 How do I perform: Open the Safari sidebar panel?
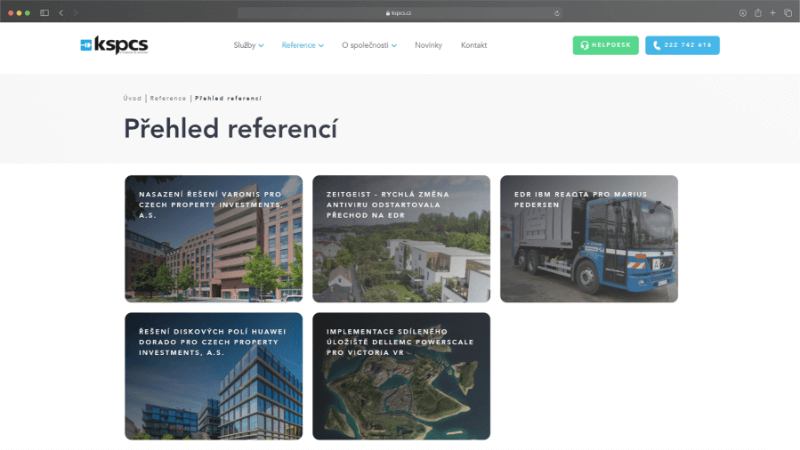(x=44, y=13)
